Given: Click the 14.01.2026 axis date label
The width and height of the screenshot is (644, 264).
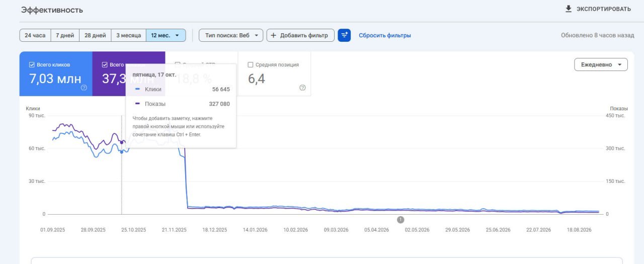Looking at the screenshot, I should click(x=255, y=230).
